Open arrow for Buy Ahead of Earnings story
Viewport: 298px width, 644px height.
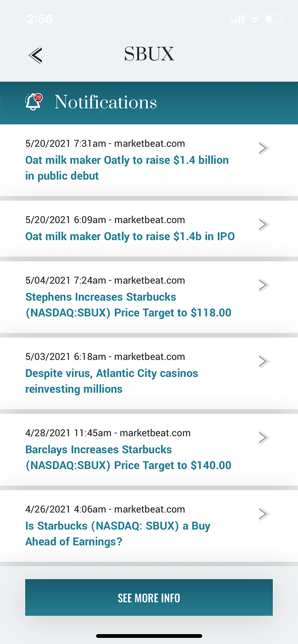[264, 514]
